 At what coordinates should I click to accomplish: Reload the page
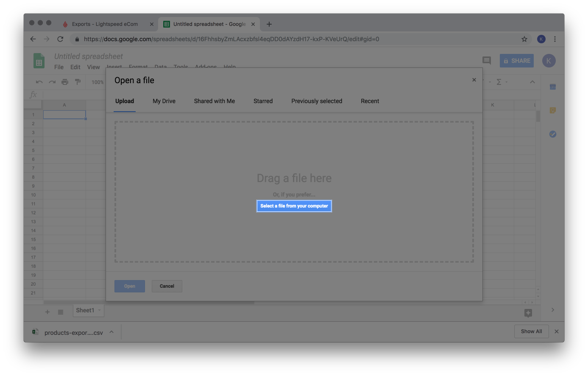click(60, 39)
